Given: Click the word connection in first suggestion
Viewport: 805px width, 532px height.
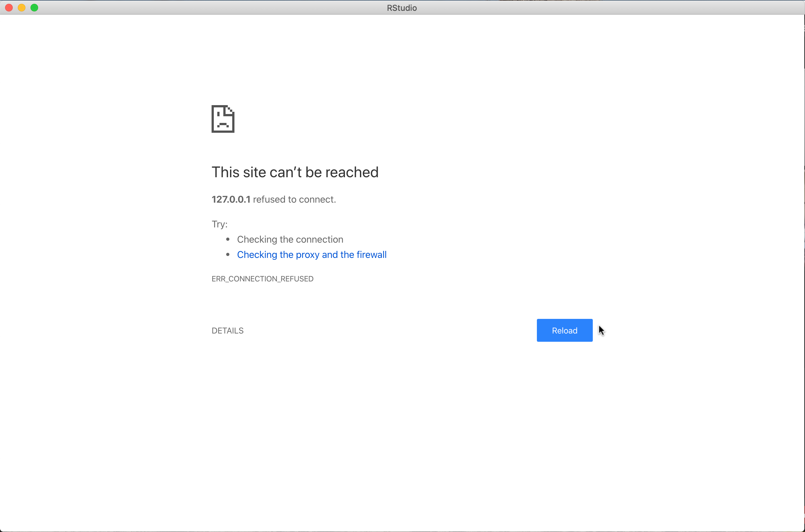Looking at the screenshot, I should [320, 239].
